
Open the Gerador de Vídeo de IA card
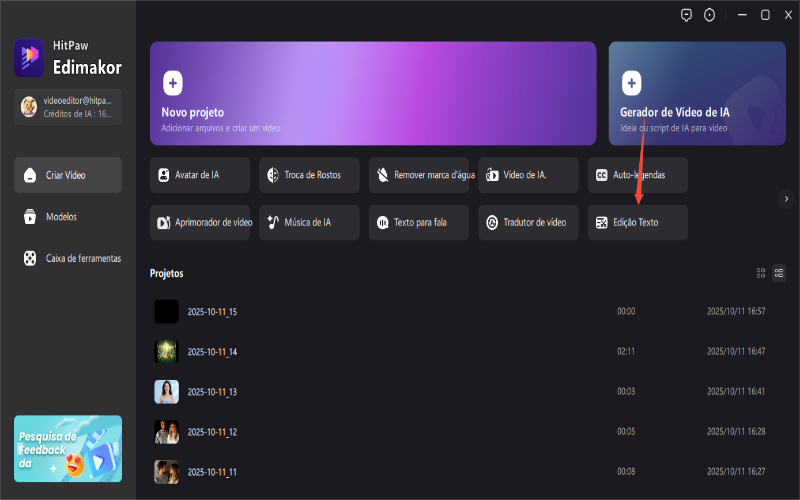(697, 93)
